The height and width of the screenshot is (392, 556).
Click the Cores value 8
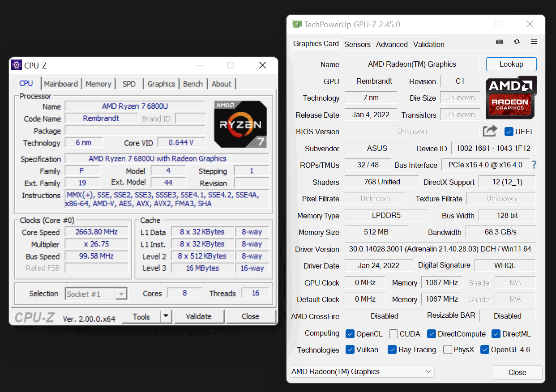(184, 293)
